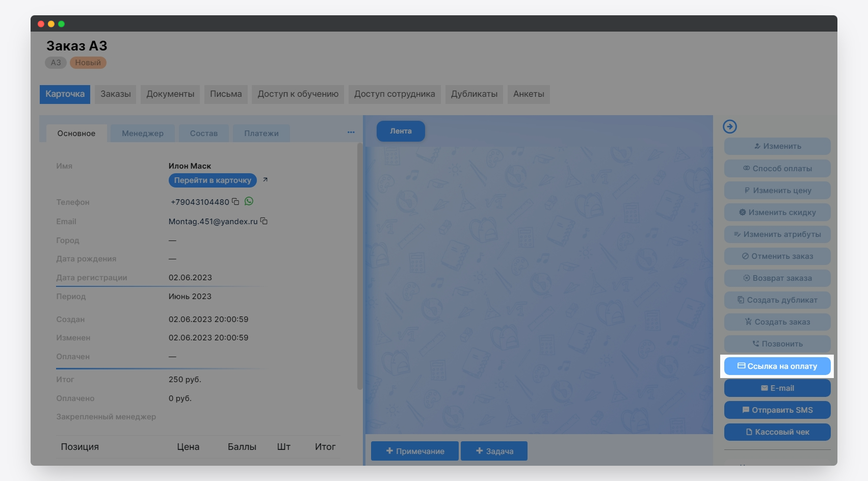Open the 'Платежи' tab

pos(261,133)
